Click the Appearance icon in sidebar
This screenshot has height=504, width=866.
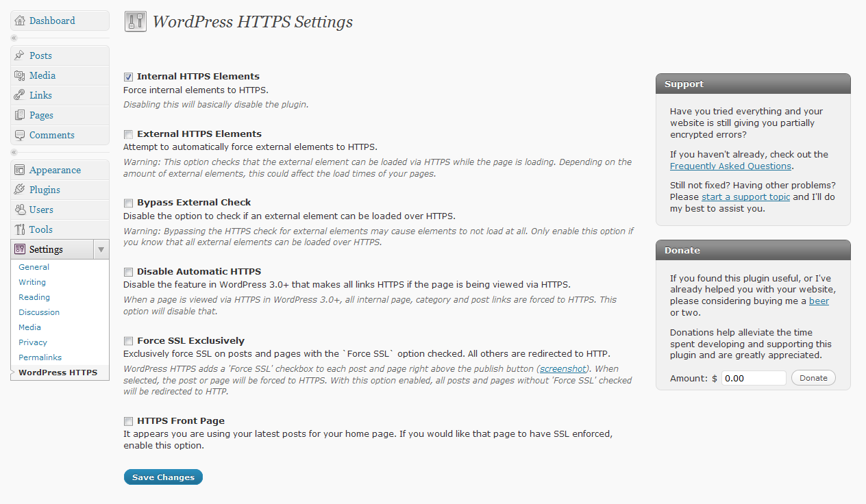pyautogui.click(x=20, y=170)
